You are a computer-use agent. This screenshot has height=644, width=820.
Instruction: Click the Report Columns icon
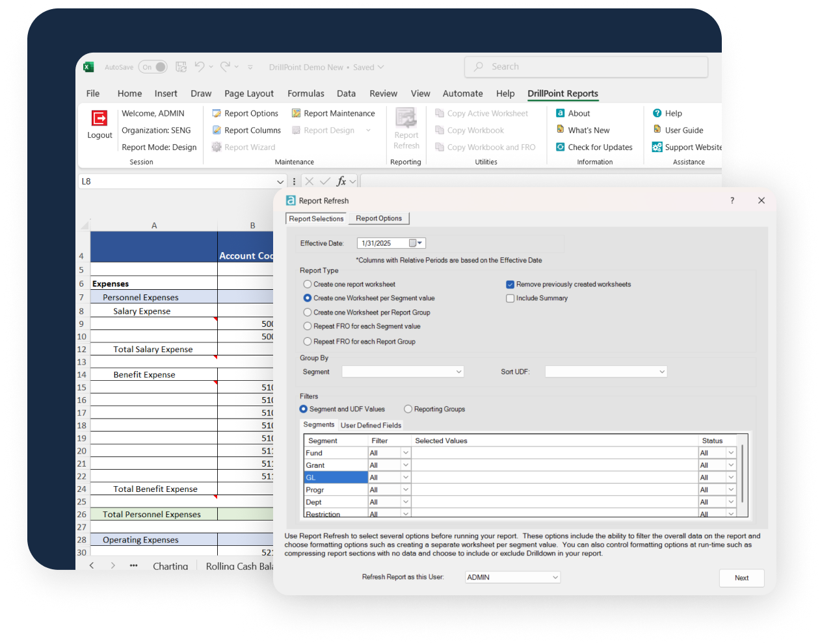coord(217,130)
